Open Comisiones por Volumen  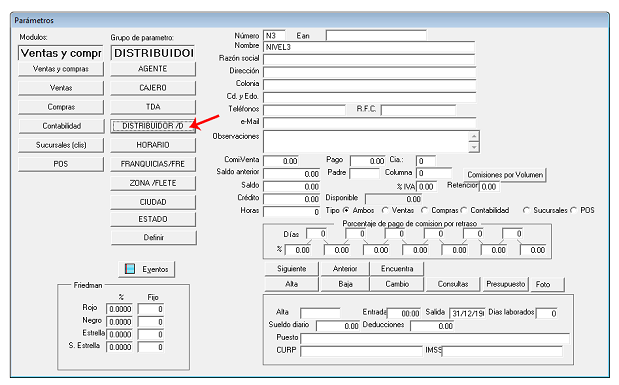coord(505,175)
